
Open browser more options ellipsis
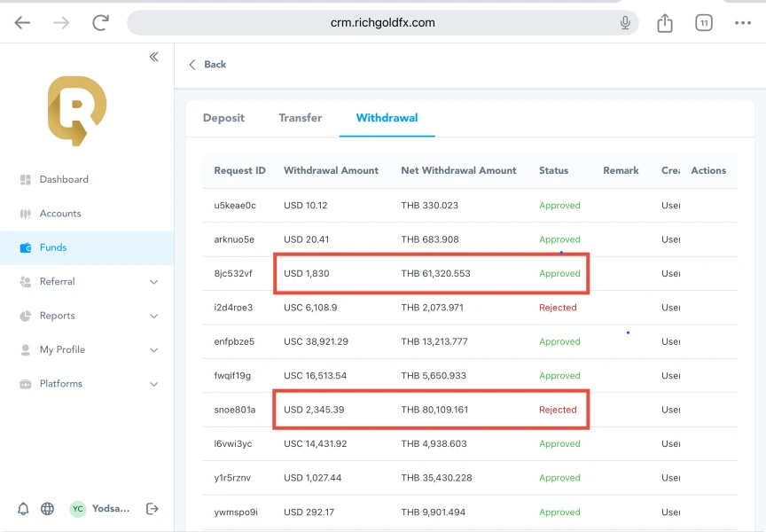pos(743,23)
